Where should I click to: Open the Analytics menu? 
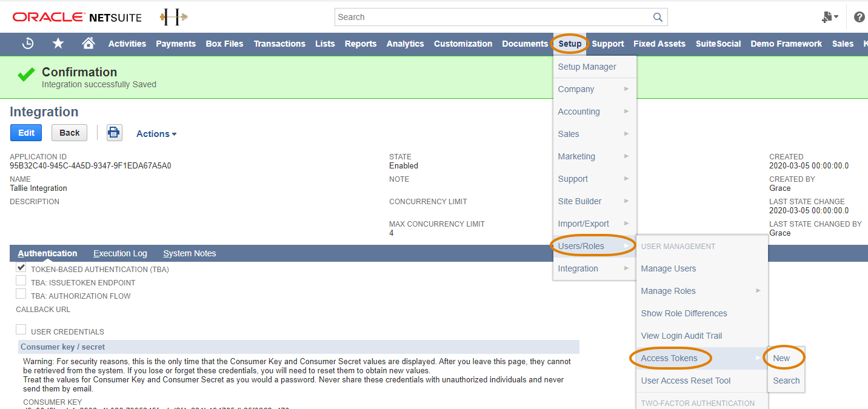pos(406,44)
